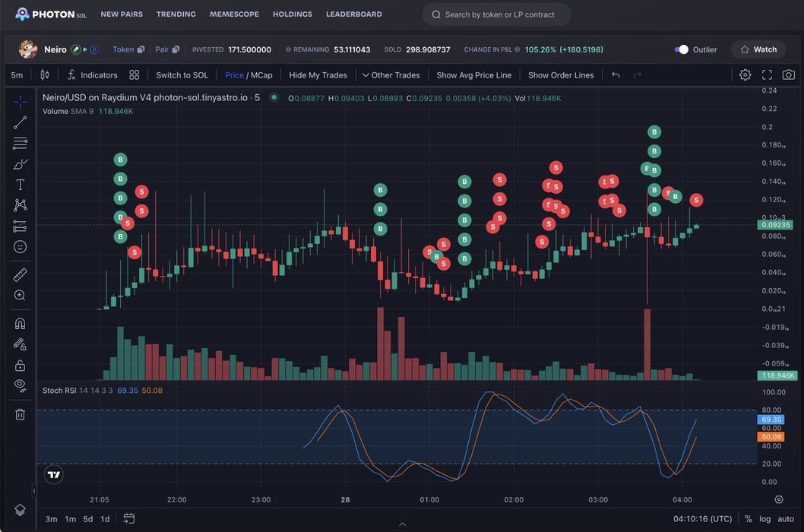Take chart snapshot with camera icon

click(x=789, y=74)
